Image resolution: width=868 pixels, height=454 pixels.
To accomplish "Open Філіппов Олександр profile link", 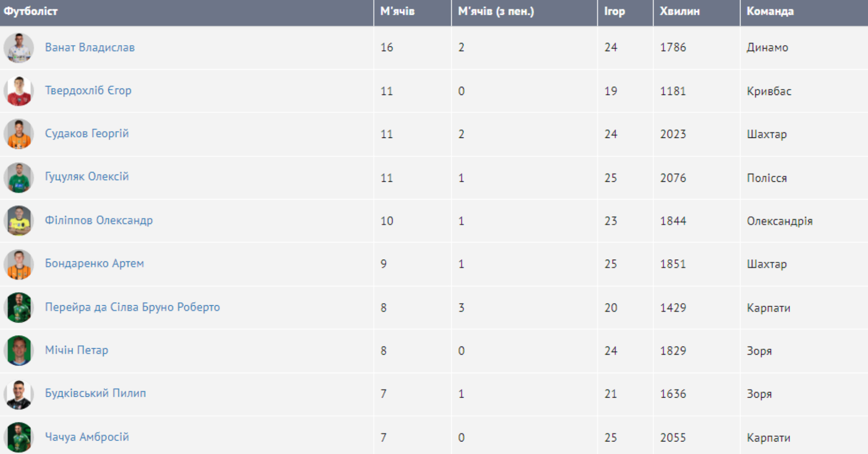I will coord(99,220).
